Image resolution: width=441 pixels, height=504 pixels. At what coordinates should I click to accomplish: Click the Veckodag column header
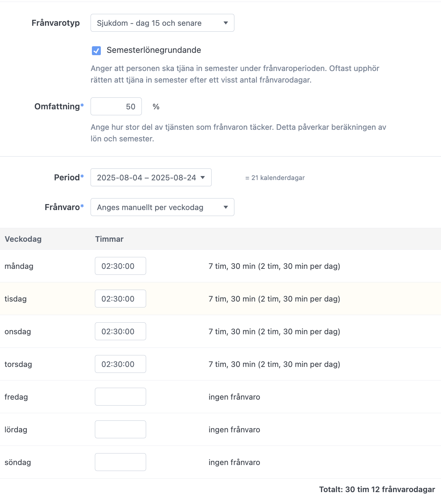click(x=23, y=239)
